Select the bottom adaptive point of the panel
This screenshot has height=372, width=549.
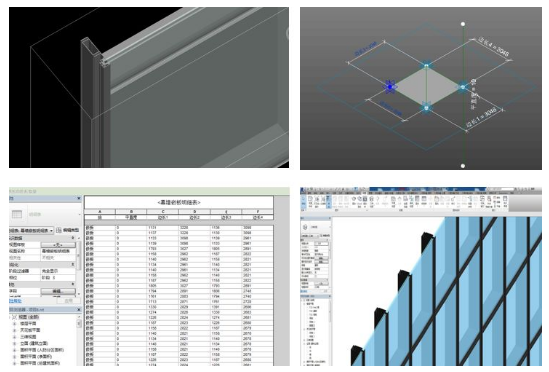(426, 108)
